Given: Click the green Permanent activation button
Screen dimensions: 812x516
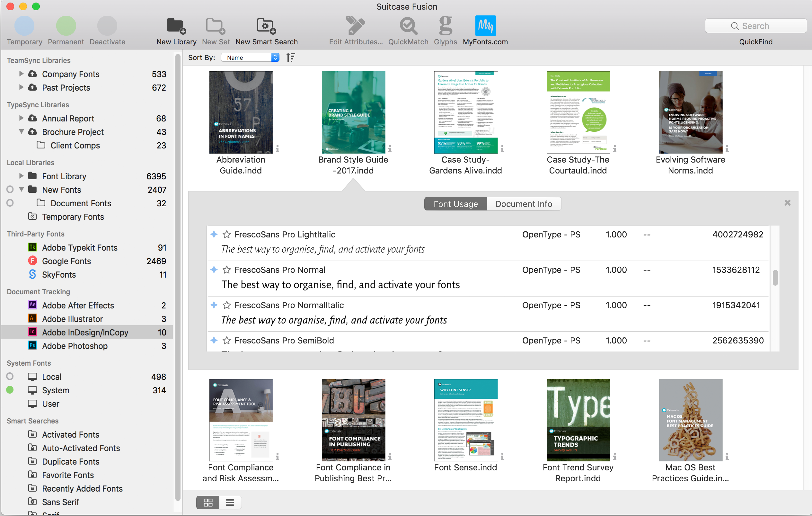Looking at the screenshot, I should [66, 26].
